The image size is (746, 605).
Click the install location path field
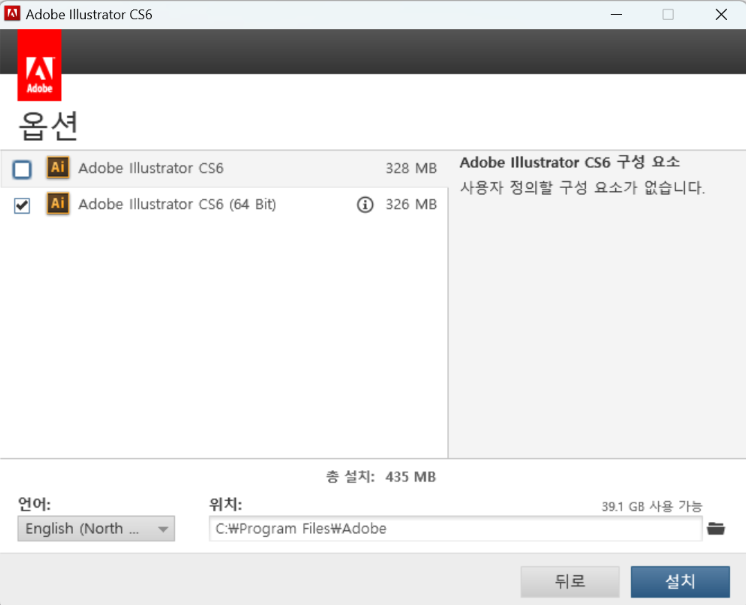coord(455,528)
